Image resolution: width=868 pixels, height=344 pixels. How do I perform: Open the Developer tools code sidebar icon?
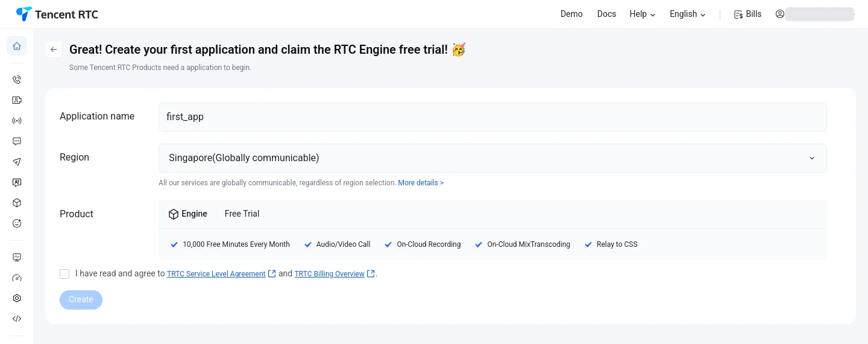17,319
